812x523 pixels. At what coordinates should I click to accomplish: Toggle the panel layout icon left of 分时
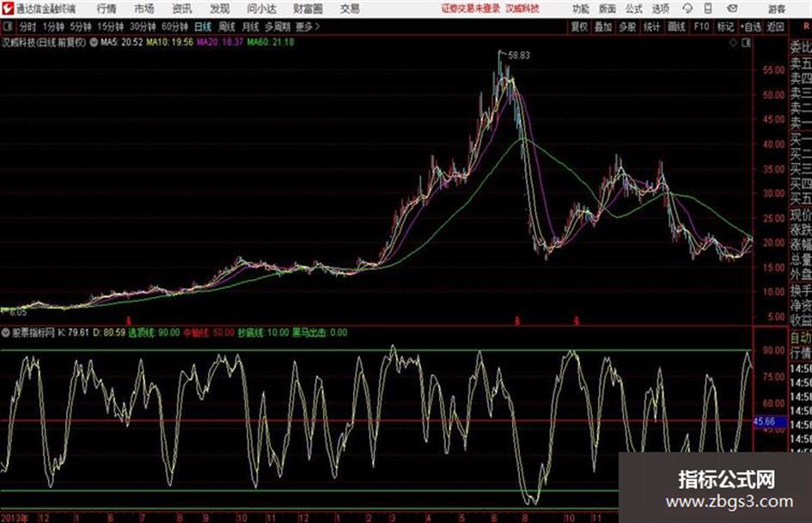click(x=7, y=27)
